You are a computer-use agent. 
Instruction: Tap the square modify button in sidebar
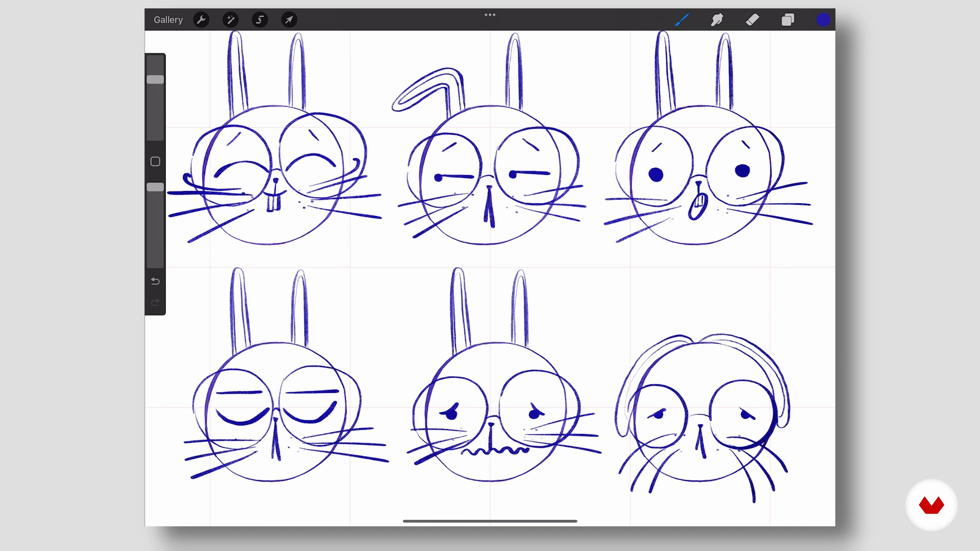point(155,162)
